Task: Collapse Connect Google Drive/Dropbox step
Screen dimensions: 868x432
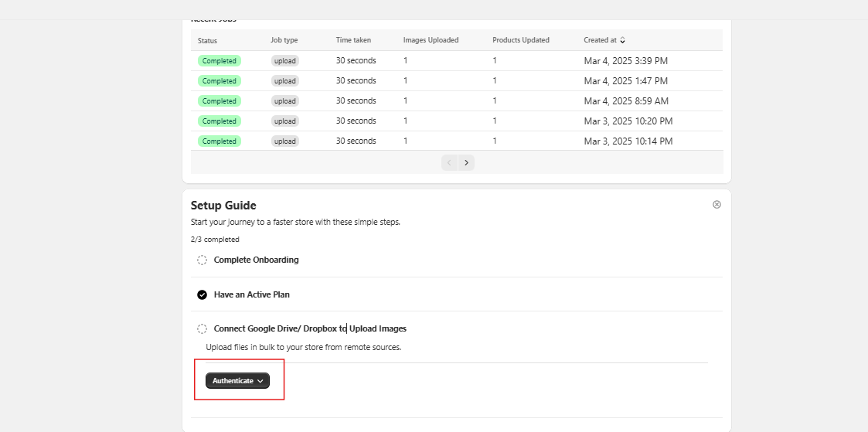Action: pos(310,328)
